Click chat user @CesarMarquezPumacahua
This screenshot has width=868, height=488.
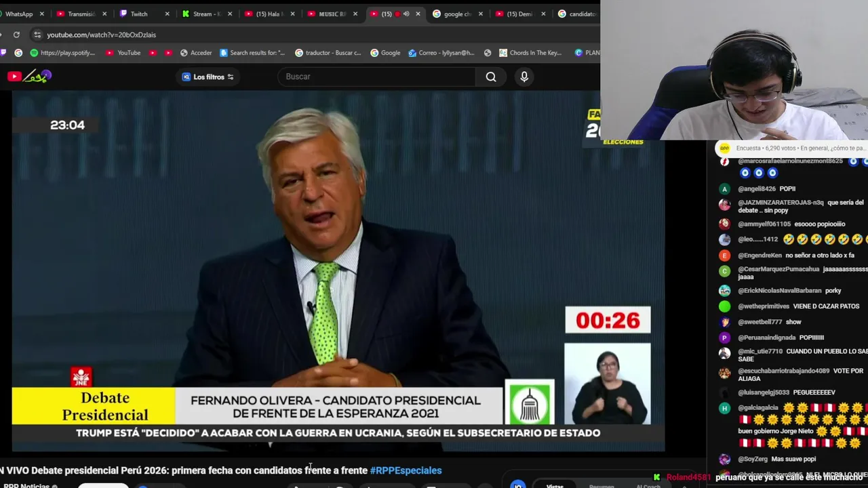[778, 269]
